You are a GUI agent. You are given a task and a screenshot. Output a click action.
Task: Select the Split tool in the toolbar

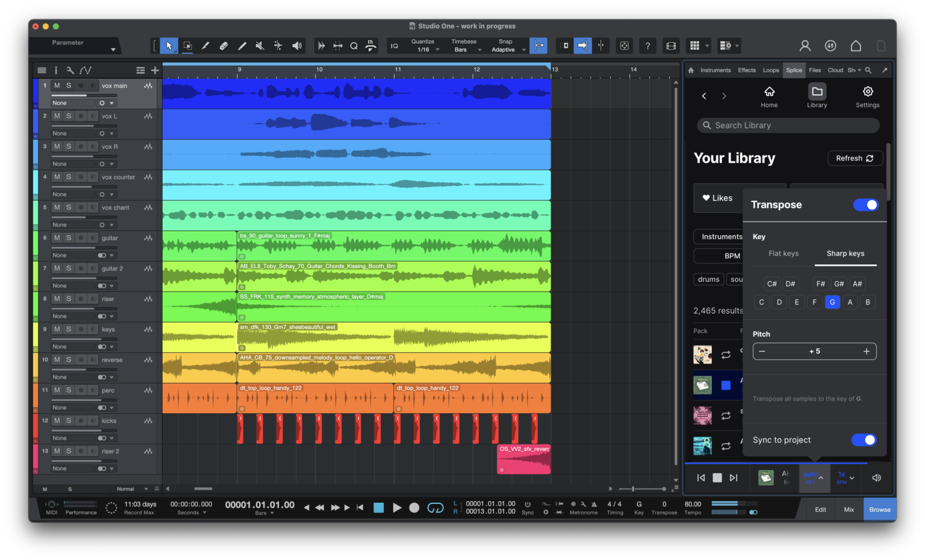(205, 45)
